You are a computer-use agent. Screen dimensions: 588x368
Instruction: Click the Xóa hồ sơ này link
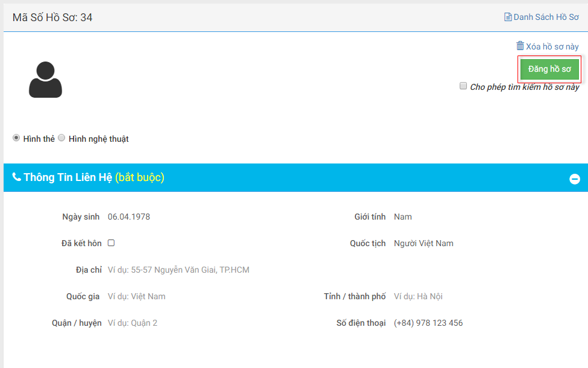pos(552,46)
